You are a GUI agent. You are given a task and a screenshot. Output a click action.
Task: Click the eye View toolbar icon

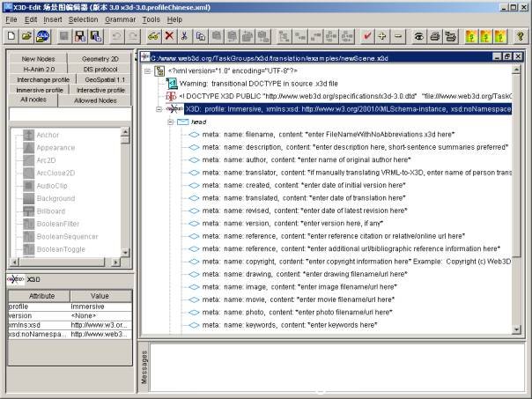[x=419, y=36]
